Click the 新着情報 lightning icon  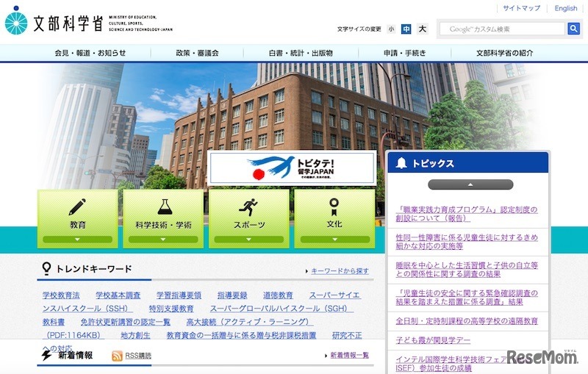[46, 354]
